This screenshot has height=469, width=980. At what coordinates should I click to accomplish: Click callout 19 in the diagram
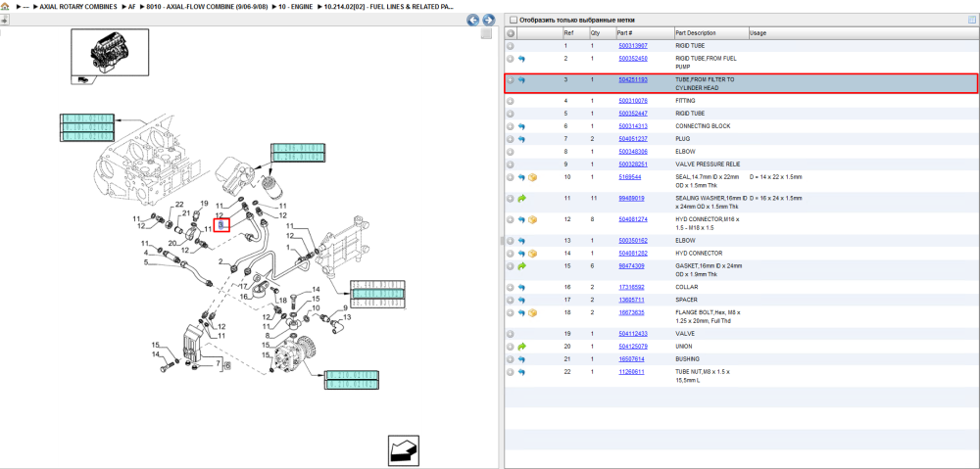pos(204,204)
